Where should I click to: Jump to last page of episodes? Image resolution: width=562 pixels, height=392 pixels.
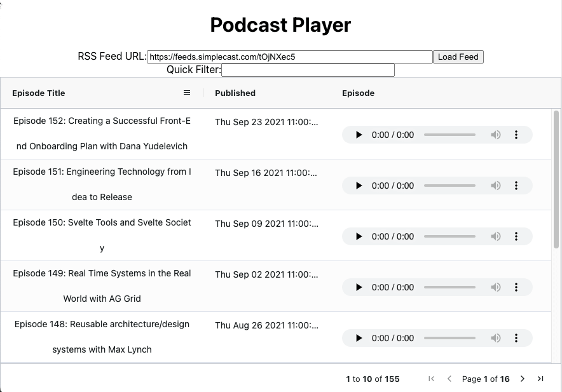[x=542, y=379]
